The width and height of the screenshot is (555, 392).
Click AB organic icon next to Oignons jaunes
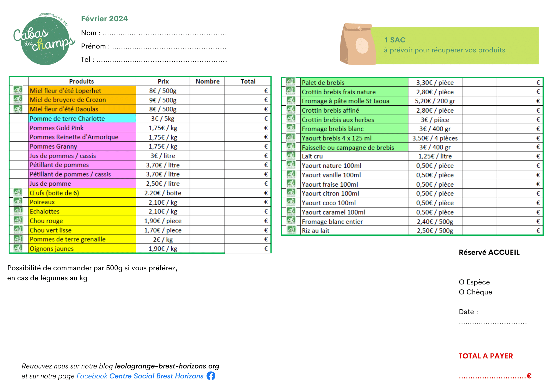[x=18, y=248]
